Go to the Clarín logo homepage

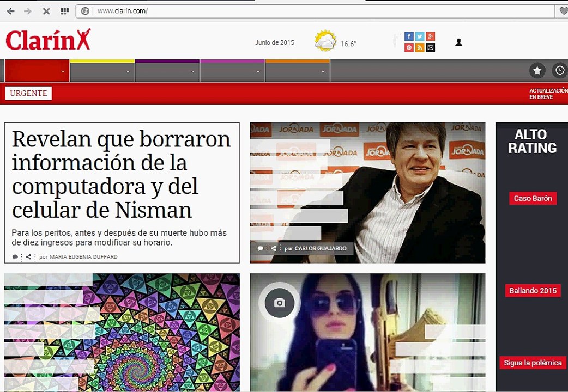(48, 40)
